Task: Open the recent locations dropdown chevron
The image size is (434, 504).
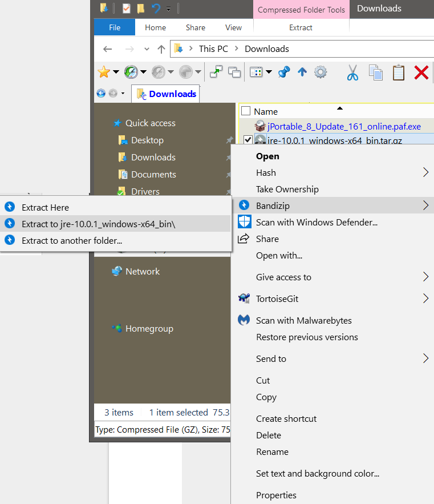Action: tap(147, 49)
